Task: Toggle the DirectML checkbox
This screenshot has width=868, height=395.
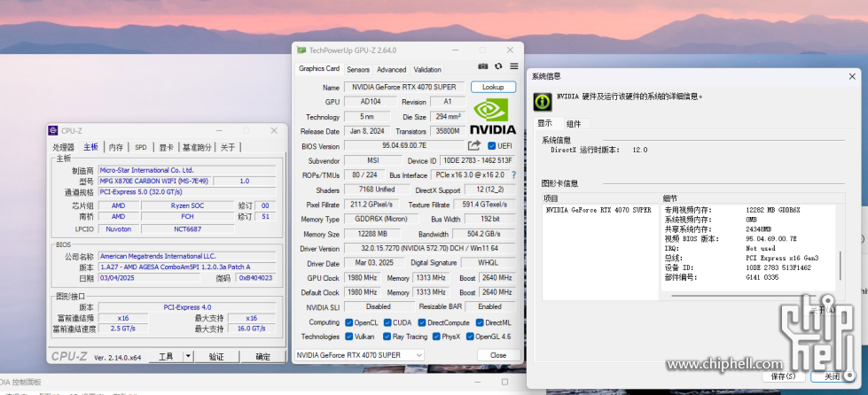Action: tap(480, 322)
